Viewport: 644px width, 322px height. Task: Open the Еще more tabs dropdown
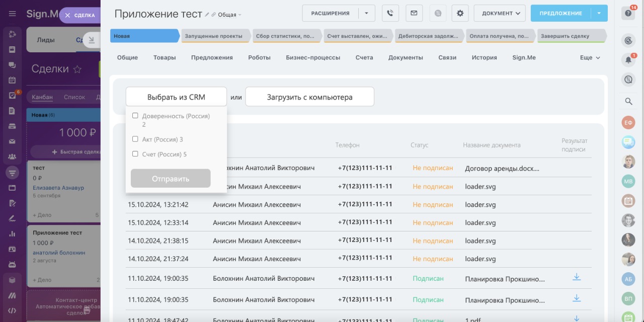pyautogui.click(x=590, y=57)
